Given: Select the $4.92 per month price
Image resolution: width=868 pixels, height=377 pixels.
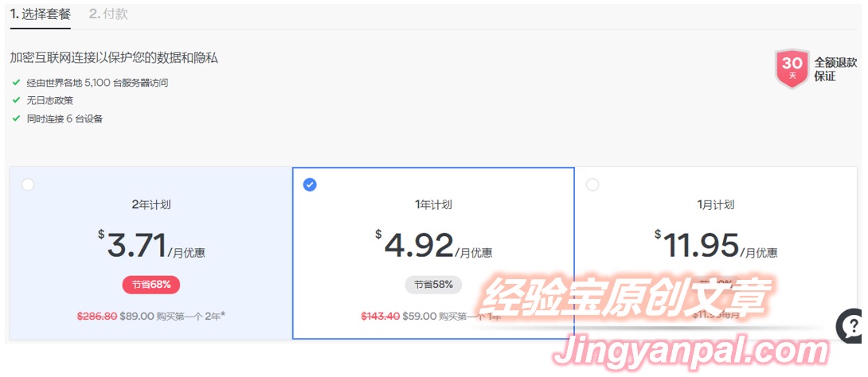Looking at the screenshot, I should (x=434, y=245).
